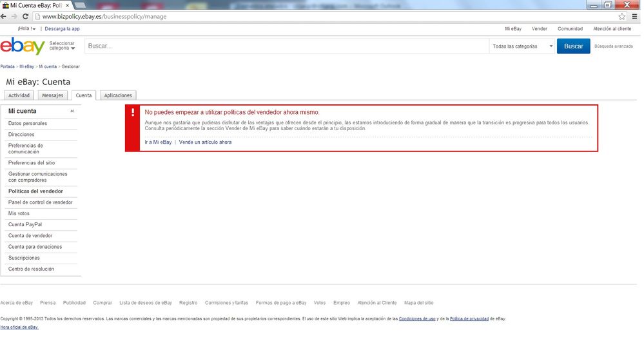Collapse Mi cuenta sidebar with double chevron

72,111
